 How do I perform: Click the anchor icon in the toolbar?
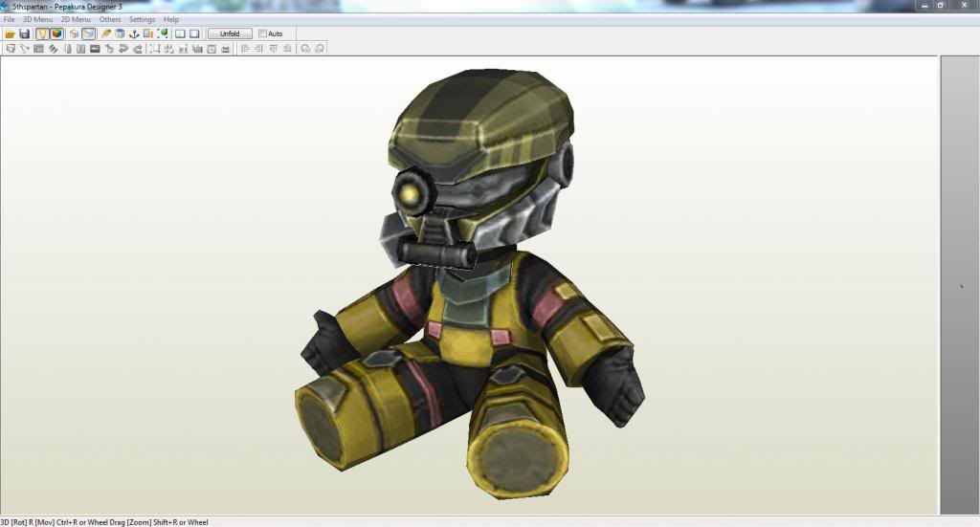point(134,33)
